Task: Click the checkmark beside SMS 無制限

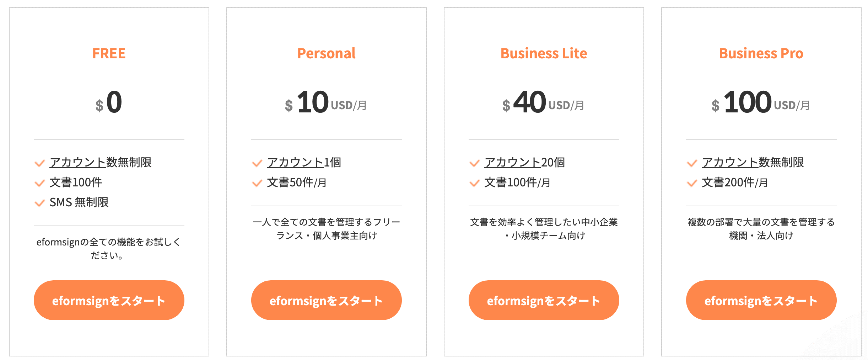Action: click(39, 203)
